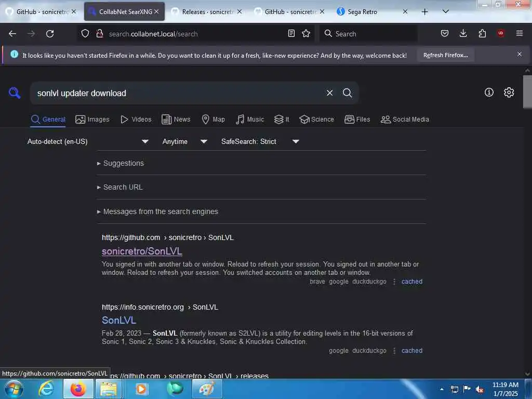Click the page vertical scrollbar thumb

click(527, 91)
